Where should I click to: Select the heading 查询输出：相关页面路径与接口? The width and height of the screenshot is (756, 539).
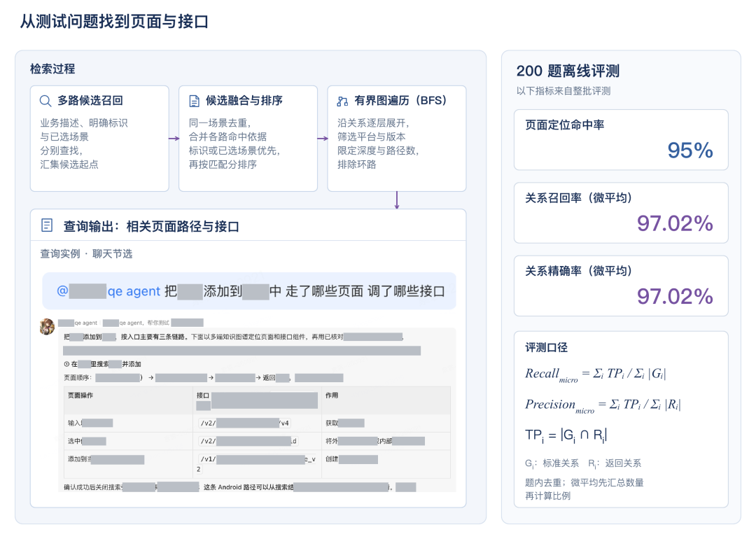pyautogui.click(x=151, y=226)
